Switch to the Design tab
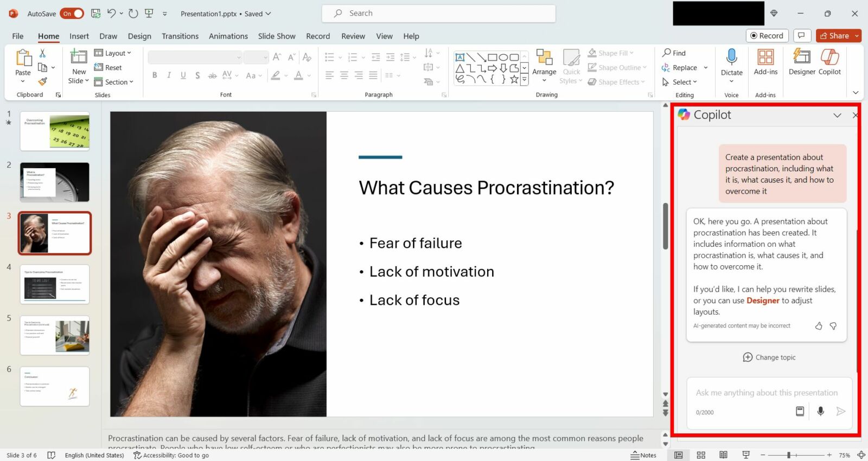 point(139,36)
